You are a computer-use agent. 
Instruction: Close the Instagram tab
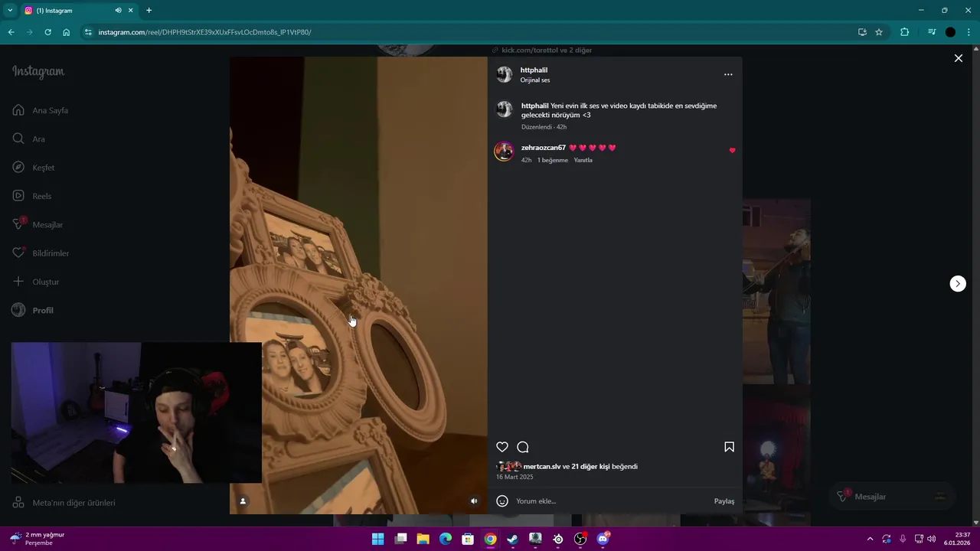(131, 10)
